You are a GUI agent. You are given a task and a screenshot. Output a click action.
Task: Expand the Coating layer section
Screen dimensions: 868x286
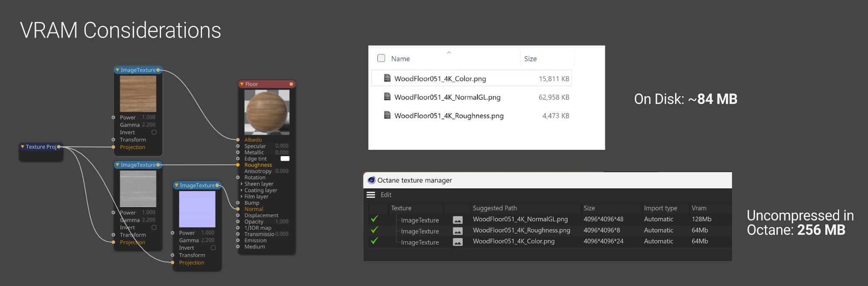pos(241,190)
